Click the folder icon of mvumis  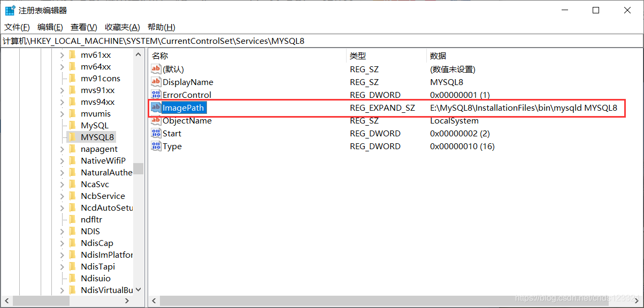pos(73,113)
